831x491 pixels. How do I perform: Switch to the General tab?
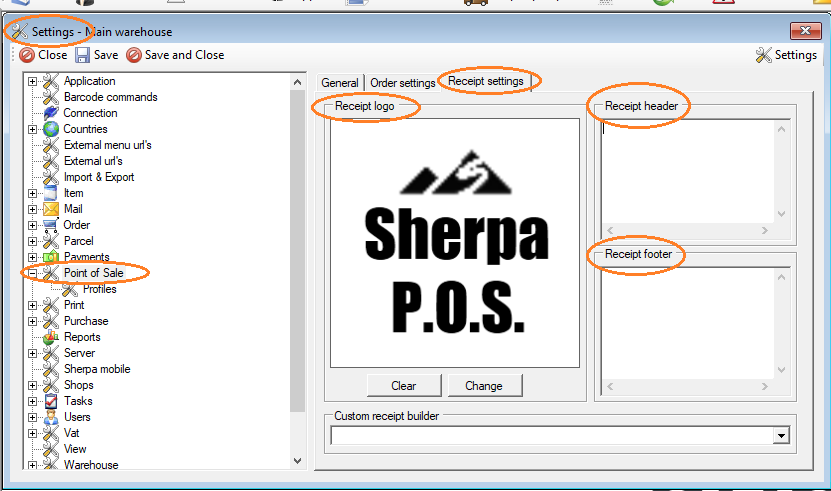[340, 83]
